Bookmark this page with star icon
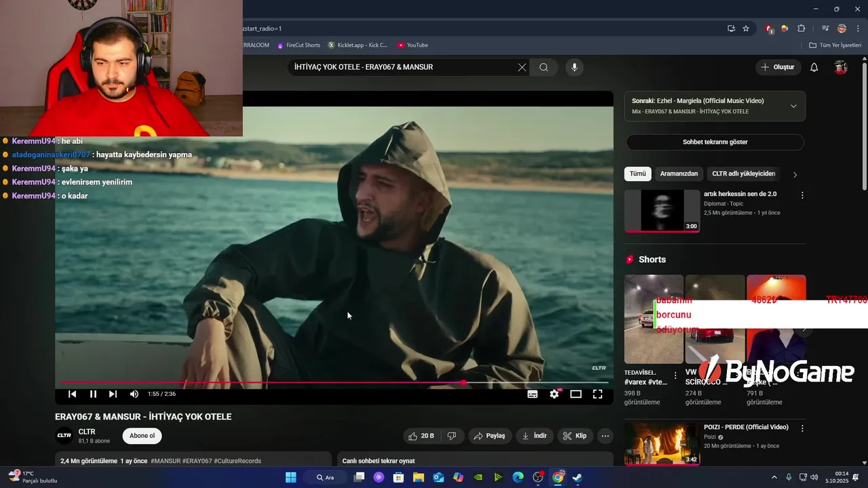This screenshot has width=868, height=488. 746,28
